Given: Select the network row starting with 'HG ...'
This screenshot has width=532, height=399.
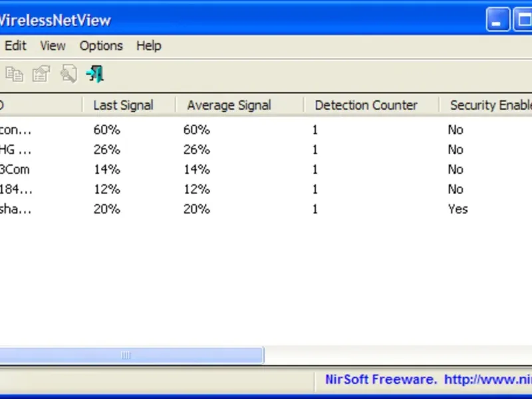Looking at the screenshot, I should pos(266,149).
